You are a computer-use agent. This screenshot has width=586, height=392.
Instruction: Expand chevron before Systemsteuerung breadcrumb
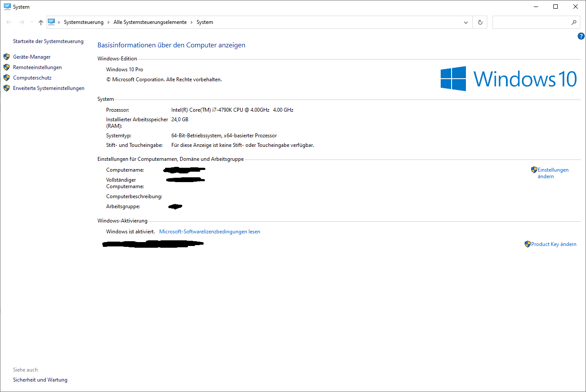tap(59, 22)
